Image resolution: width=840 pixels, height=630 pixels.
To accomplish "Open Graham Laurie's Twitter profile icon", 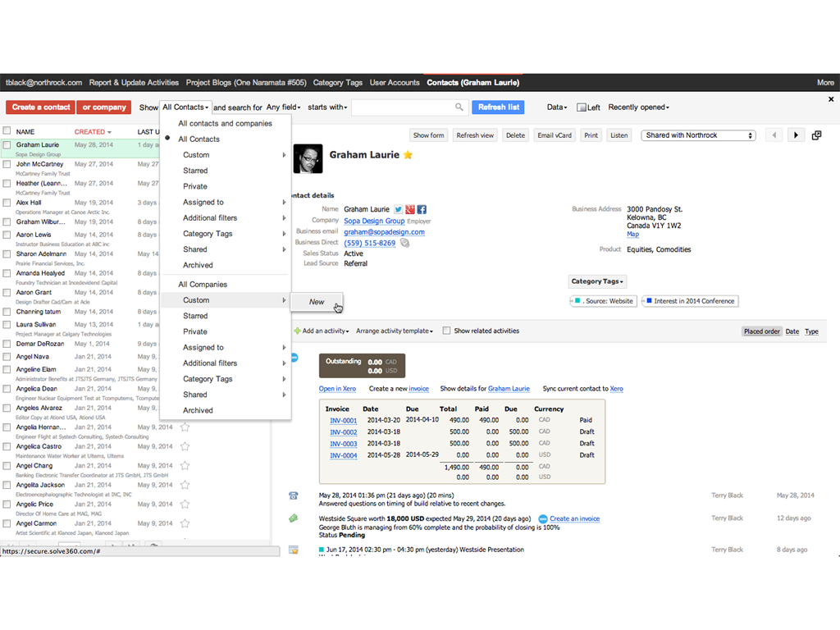I will 399,209.
